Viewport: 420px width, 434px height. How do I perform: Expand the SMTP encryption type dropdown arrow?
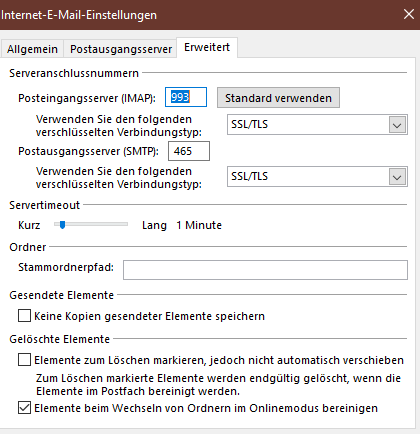pyautogui.click(x=397, y=177)
